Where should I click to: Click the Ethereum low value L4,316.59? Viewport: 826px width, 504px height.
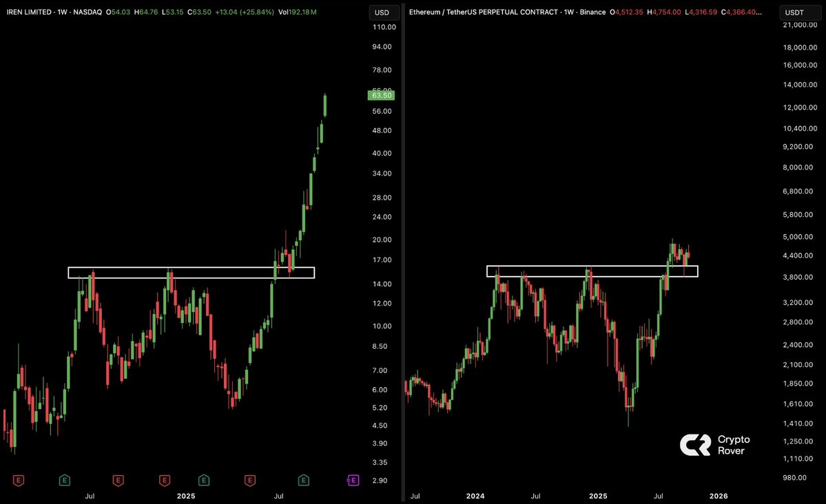(701, 12)
